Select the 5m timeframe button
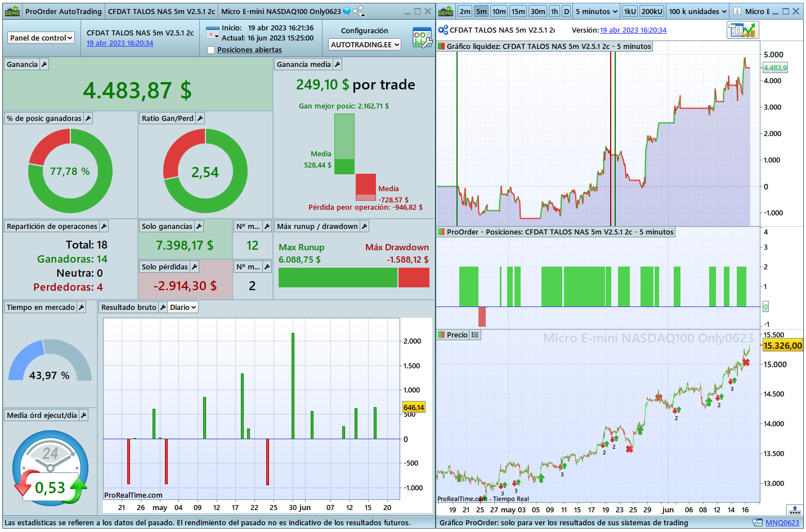The height and width of the screenshot is (532, 806). click(x=481, y=11)
